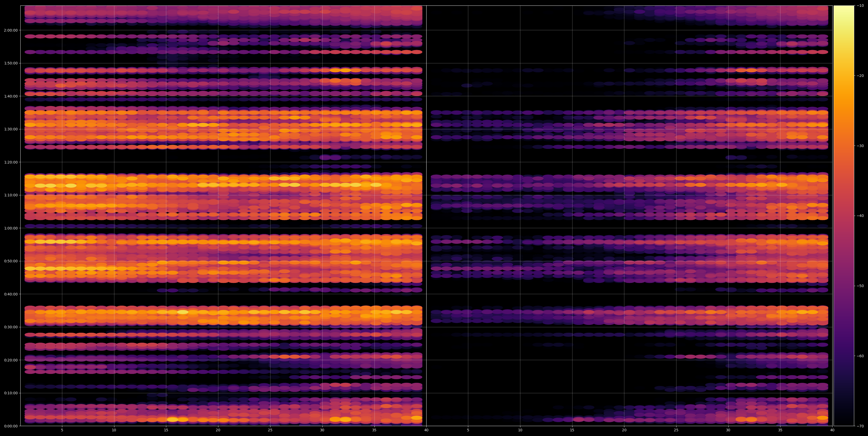Image resolution: width=868 pixels, height=436 pixels.
Task: Select x-axis label 30 of the right panel
Action: 728,430
